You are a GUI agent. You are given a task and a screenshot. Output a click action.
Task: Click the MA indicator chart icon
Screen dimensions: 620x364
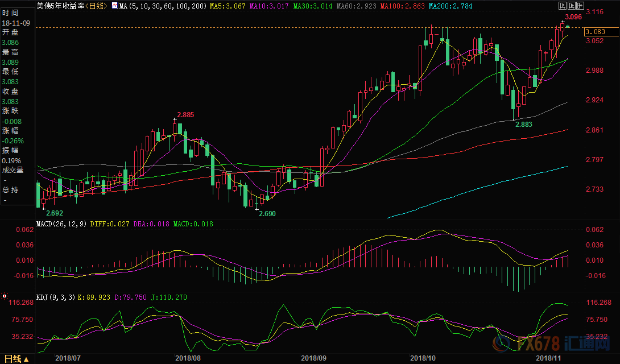114,6
